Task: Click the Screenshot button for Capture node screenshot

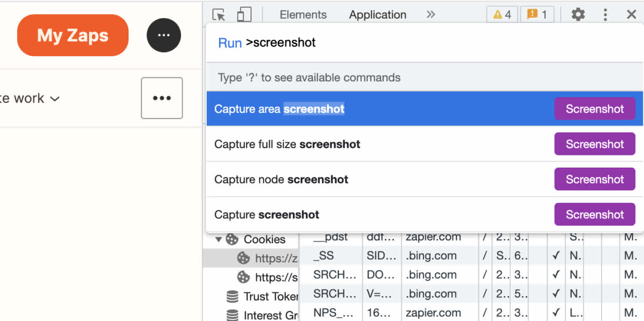Action: (x=594, y=179)
